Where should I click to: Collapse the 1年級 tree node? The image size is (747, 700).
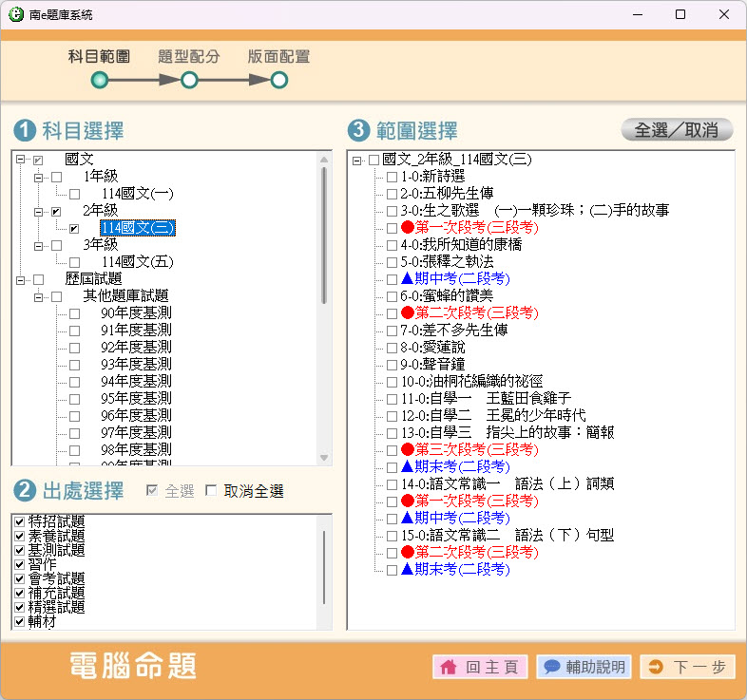tap(38, 178)
